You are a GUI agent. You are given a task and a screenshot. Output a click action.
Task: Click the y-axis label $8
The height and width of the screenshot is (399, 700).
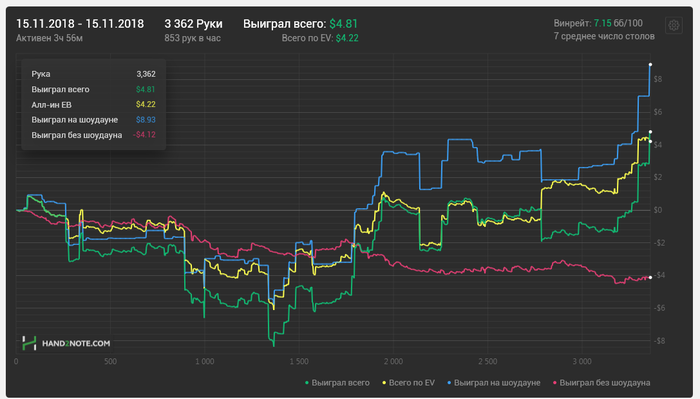pyautogui.click(x=658, y=79)
